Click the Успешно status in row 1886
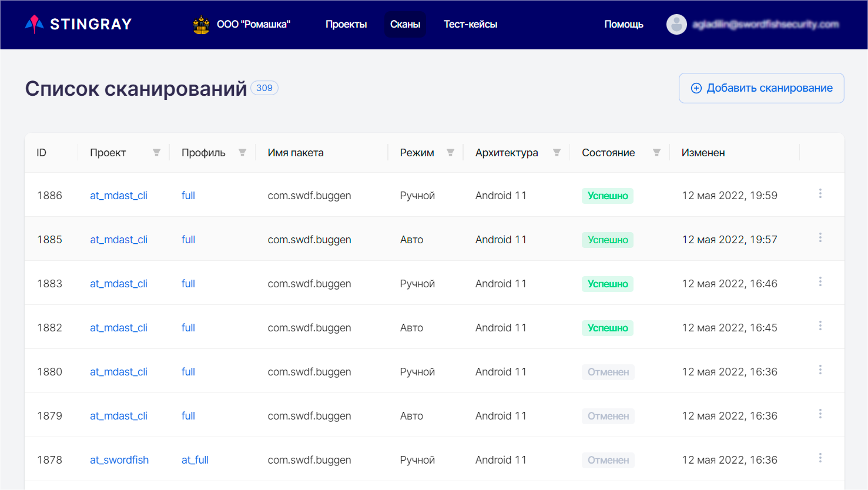 608,196
